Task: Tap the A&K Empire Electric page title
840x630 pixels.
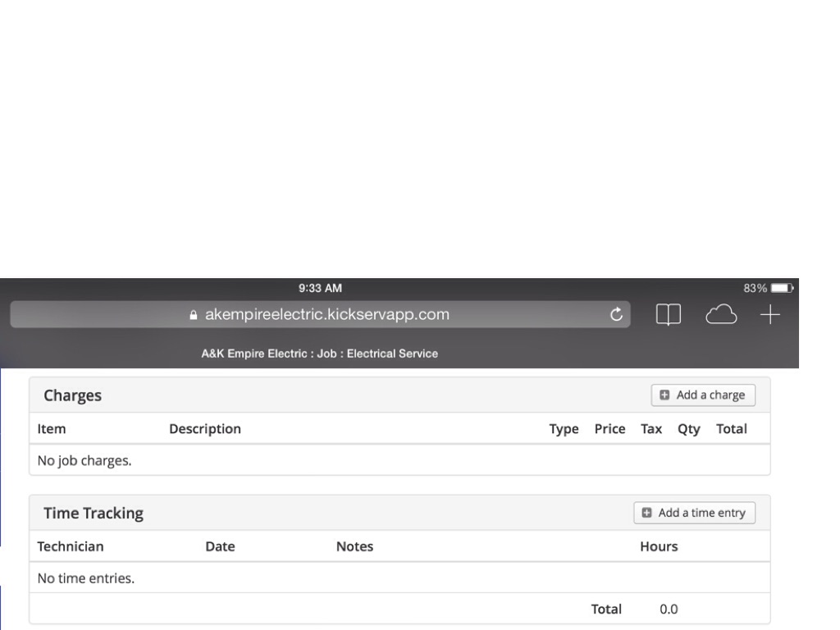Action: coord(319,354)
